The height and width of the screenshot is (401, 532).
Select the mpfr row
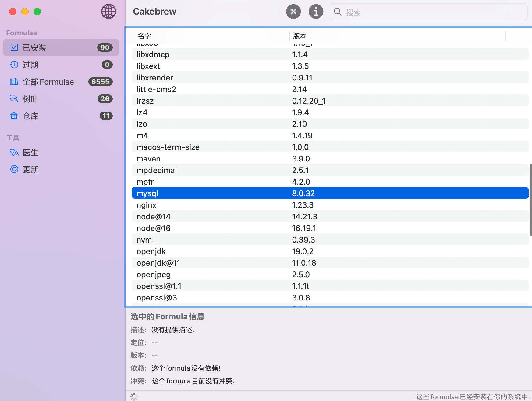(x=330, y=182)
